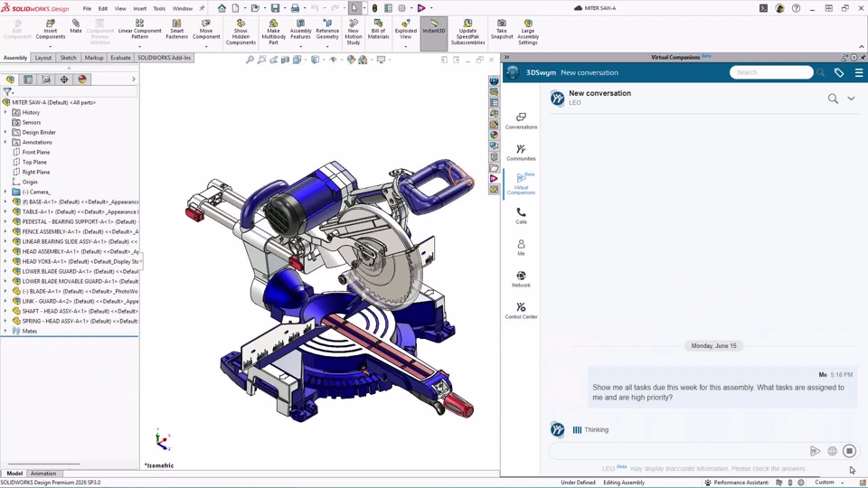Expand the BASE-A<1> component
Image resolution: width=868 pixels, height=488 pixels.
coord(5,202)
